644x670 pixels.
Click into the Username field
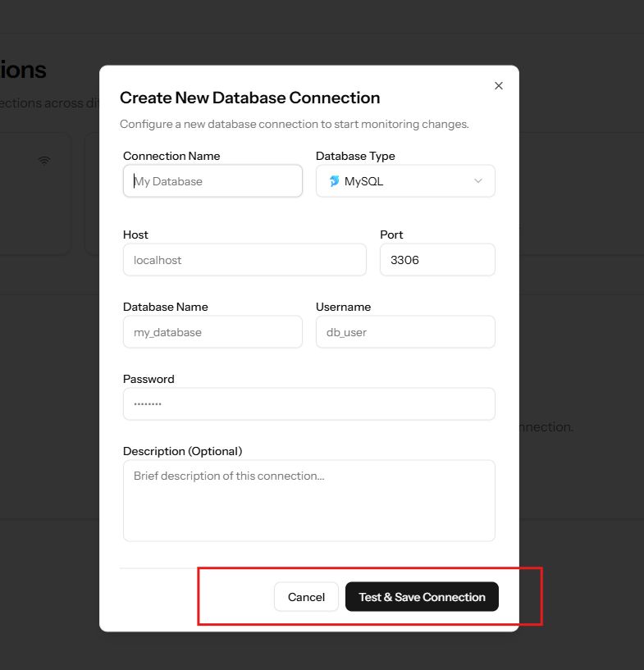(405, 332)
